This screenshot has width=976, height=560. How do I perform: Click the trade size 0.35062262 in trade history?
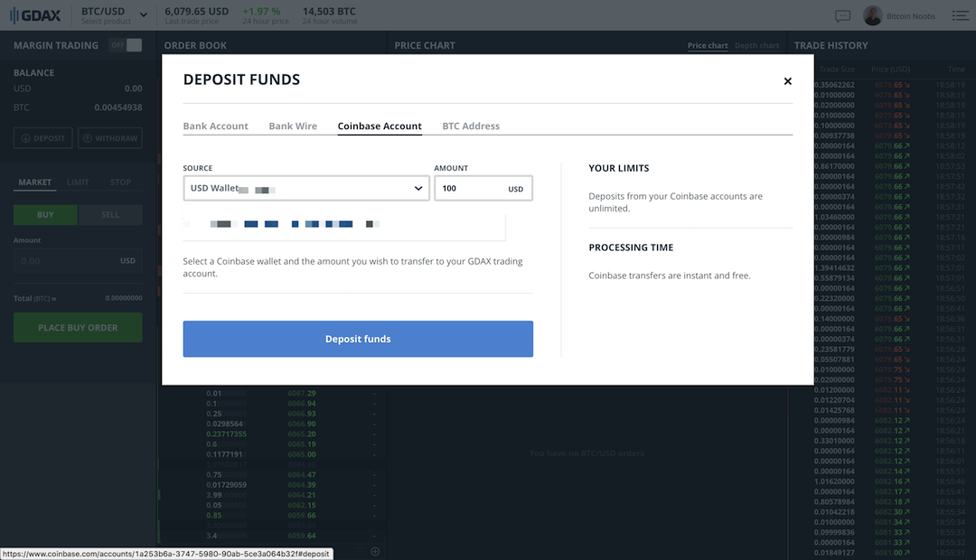pyautogui.click(x=835, y=85)
